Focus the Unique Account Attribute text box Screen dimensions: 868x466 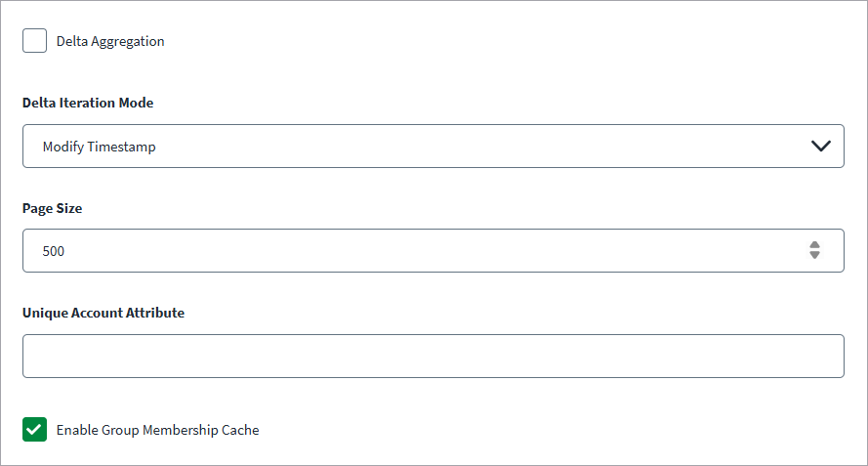point(433,356)
